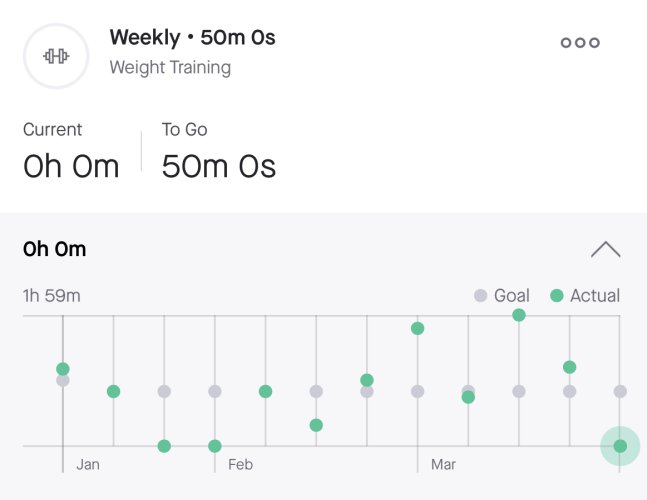Click the Current 0h 0m value

[x=71, y=166]
